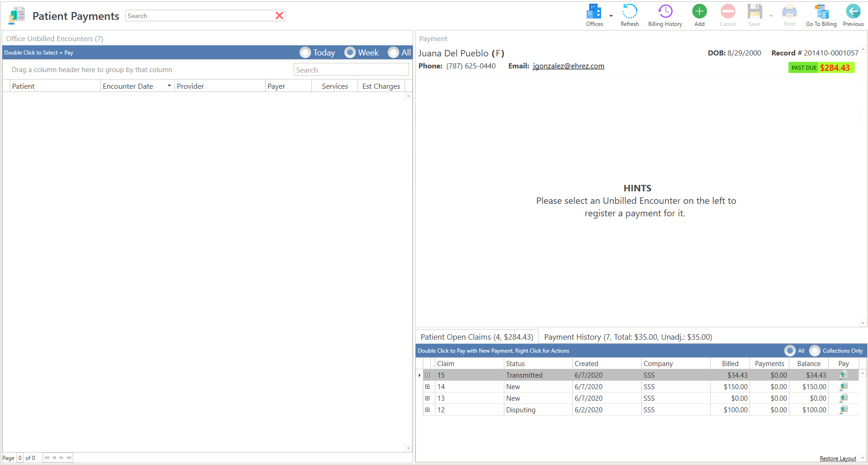
Task: Expand claim 15 row
Action: (x=427, y=375)
